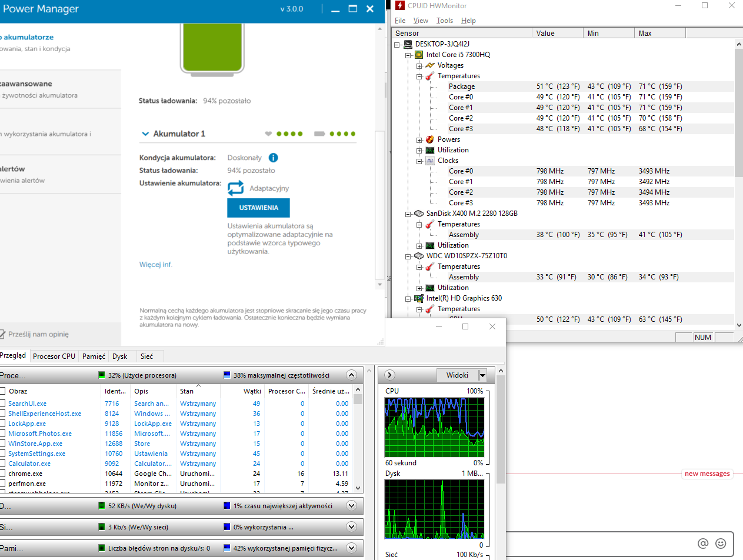Open the Tools menu in HWMonitor
743x560 pixels.
(445, 21)
